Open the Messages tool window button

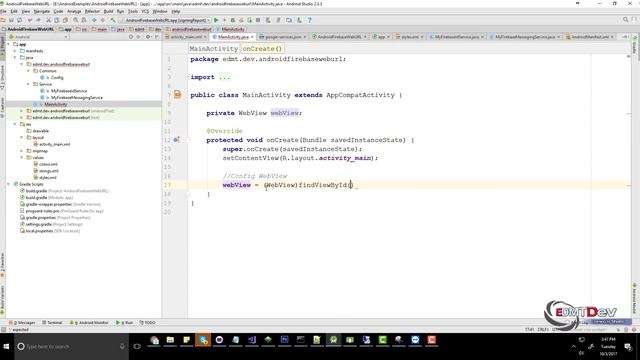pyautogui.click(x=22, y=322)
